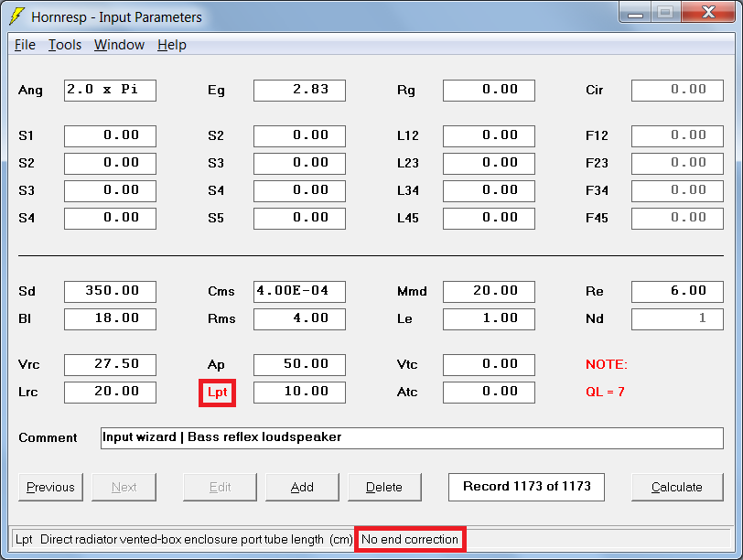Screen dimensions: 743x560
Task: Click the Lpt port tube length status description
Action: point(184,540)
